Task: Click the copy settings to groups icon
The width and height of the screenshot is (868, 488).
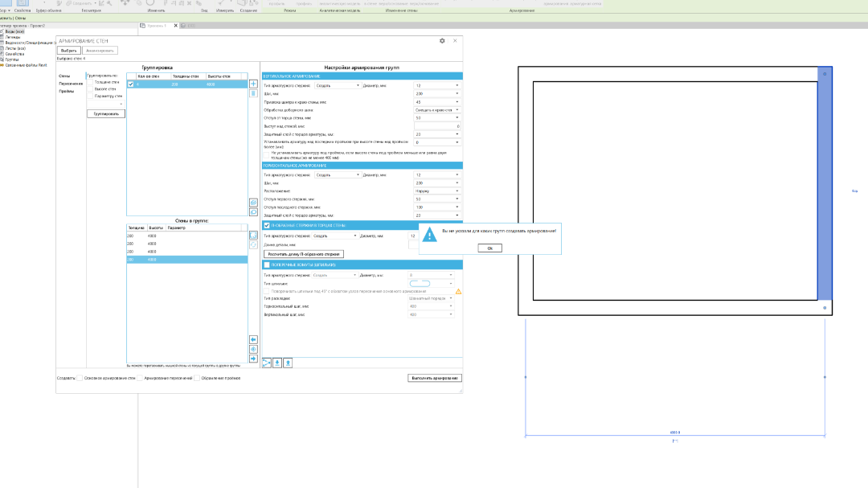Action: pyautogui.click(x=267, y=363)
